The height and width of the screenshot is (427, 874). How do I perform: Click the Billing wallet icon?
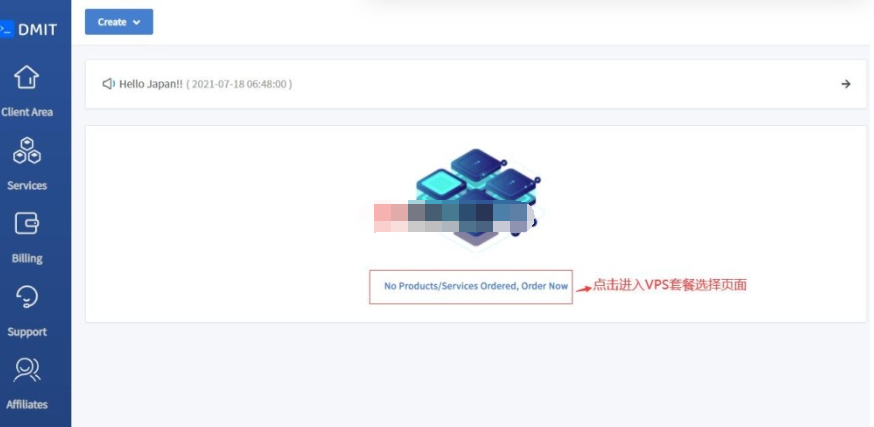coord(27,224)
